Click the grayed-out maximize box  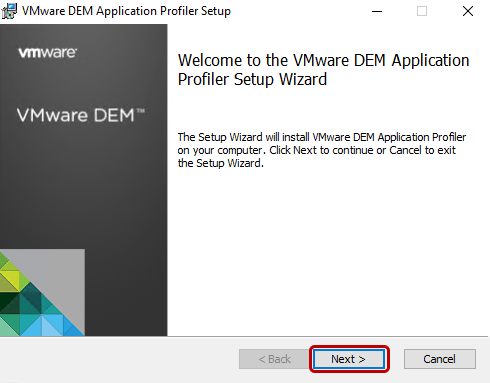[422, 11]
